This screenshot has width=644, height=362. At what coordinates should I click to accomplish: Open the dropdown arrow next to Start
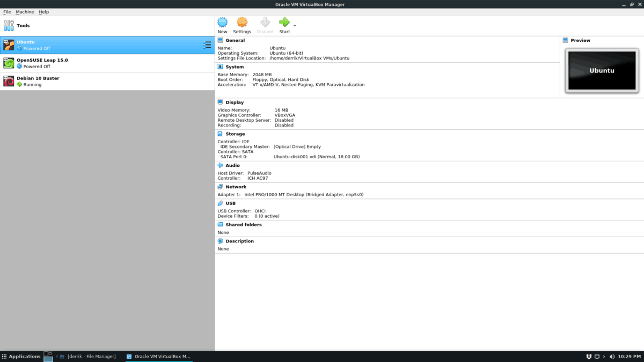pos(295,25)
